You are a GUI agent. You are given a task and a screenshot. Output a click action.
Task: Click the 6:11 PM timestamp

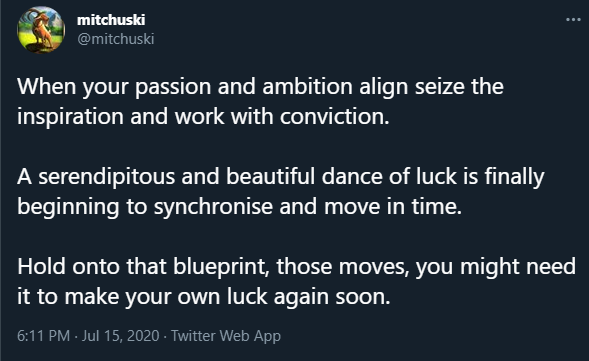coord(44,336)
